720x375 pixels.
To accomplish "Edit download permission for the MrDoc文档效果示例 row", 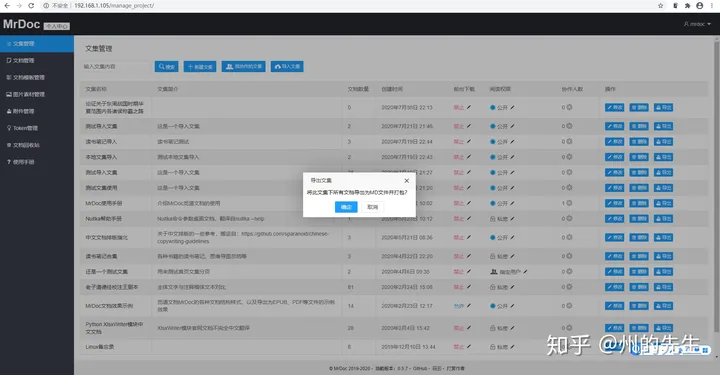I will point(469,305).
